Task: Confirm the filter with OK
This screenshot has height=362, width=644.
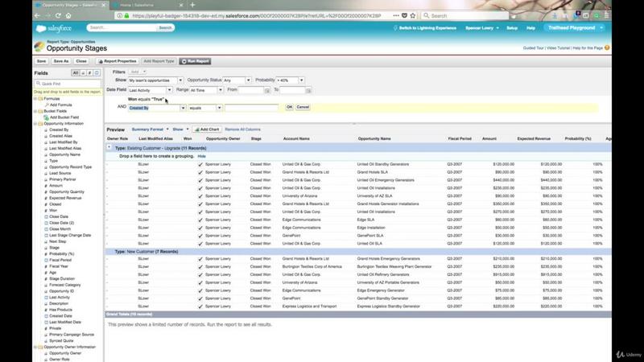Action: pos(289,107)
